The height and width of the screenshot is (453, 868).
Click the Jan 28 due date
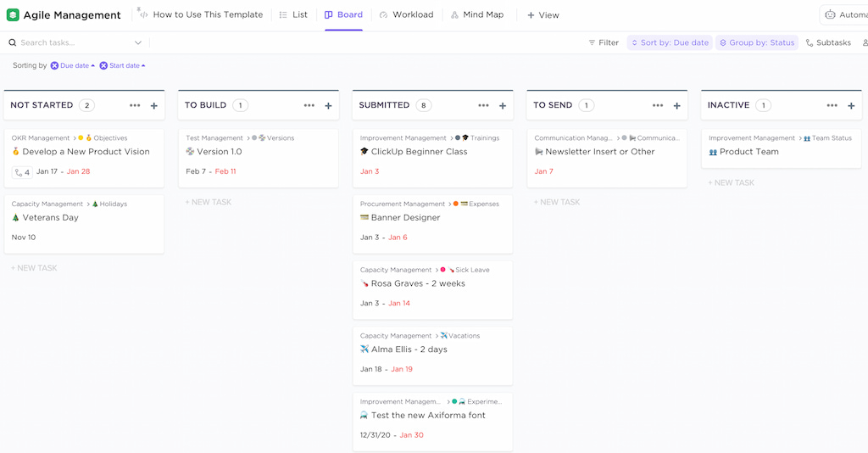click(x=78, y=171)
